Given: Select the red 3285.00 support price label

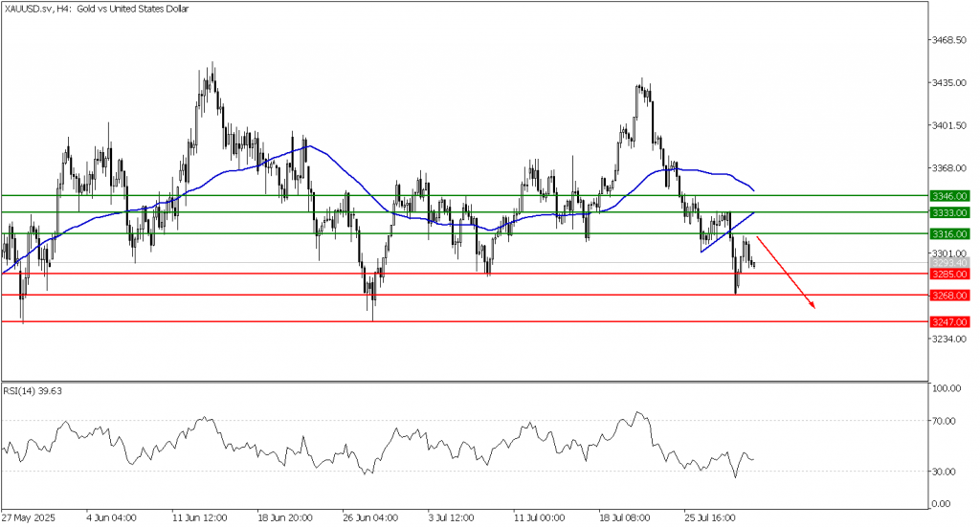Looking at the screenshot, I should point(948,274).
